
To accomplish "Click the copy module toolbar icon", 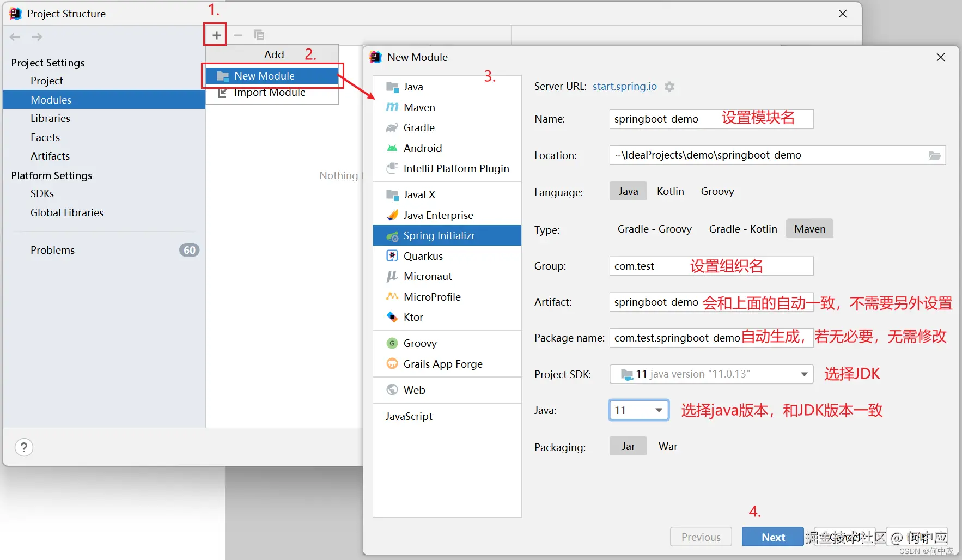I will coord(259,35).
